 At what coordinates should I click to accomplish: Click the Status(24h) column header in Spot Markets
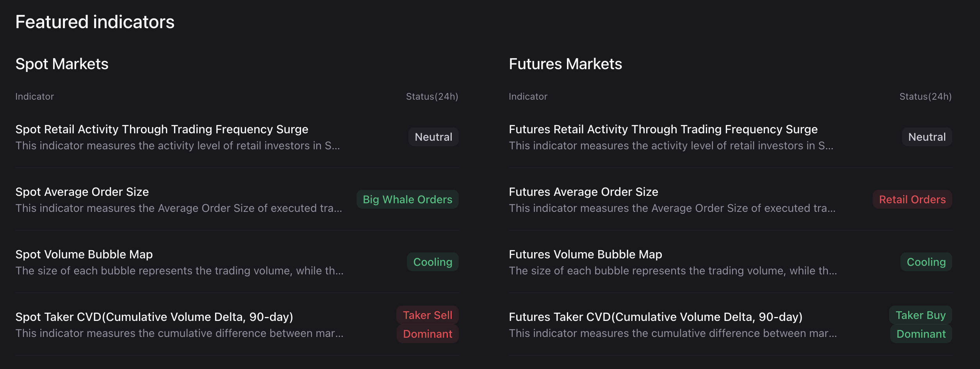[x=432, y=96]
